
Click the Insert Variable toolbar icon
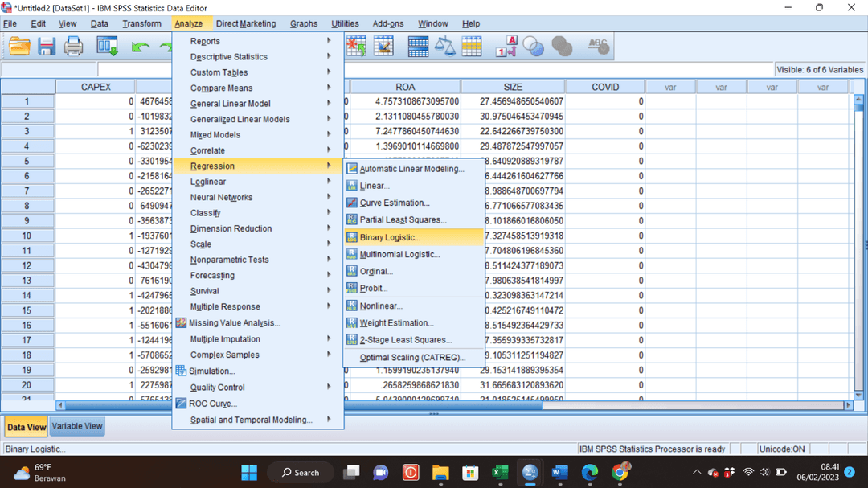(x=383, y=47)
